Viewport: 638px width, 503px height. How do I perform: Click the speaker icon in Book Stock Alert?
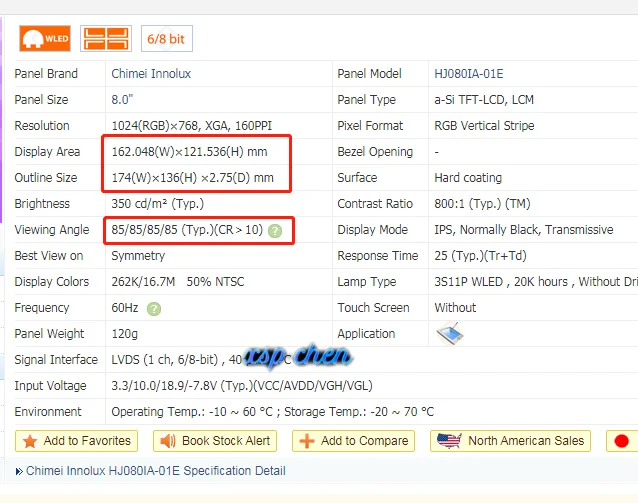coord(168,441)
